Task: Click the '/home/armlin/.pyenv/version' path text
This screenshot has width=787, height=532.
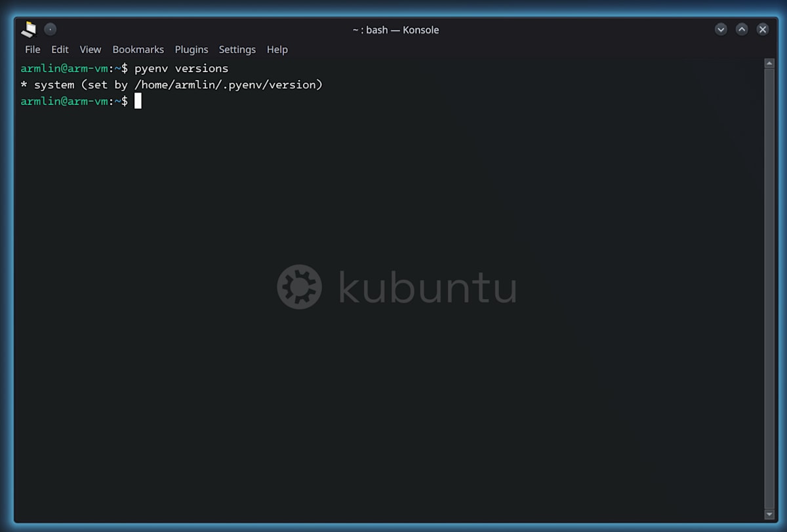Action: pos(226,85)
